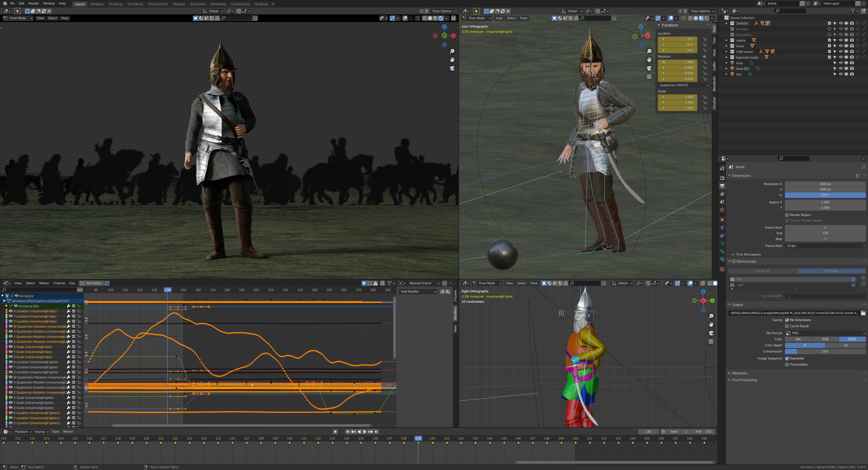The image size is (868, 470).
Task: Click the camera view icon in the left viewport
Action: (x=452, y=68)
